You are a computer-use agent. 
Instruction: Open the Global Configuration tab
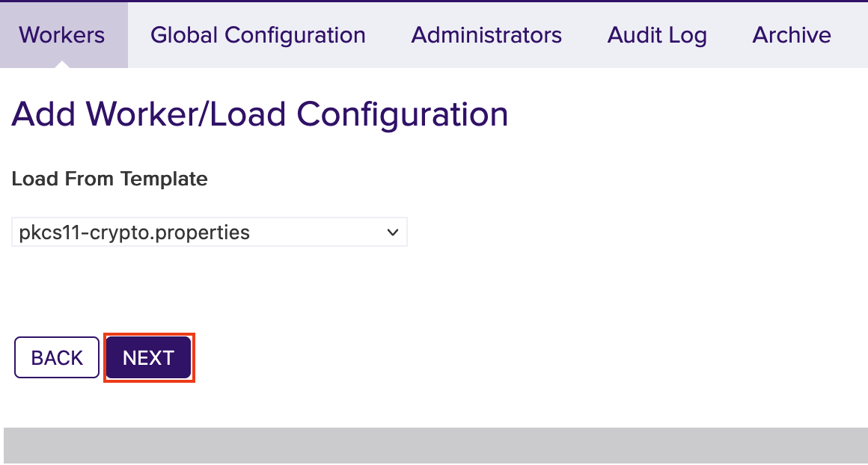point(258,34)
